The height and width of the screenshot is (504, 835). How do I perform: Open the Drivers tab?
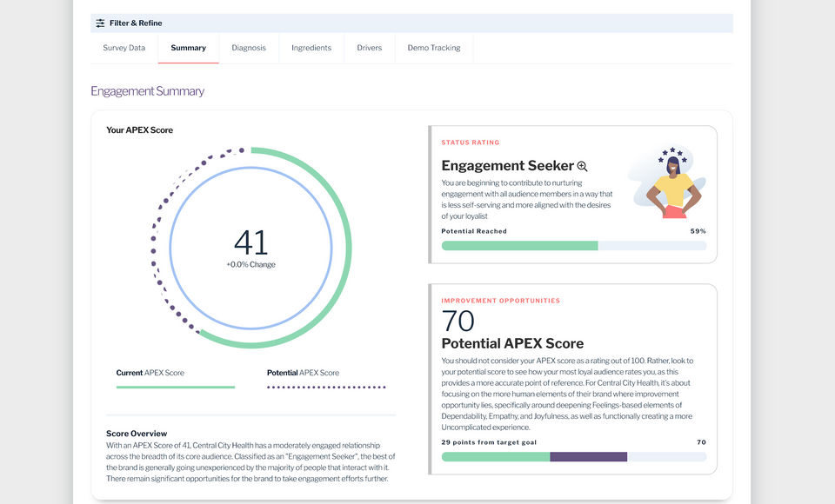tap(370, 48)
